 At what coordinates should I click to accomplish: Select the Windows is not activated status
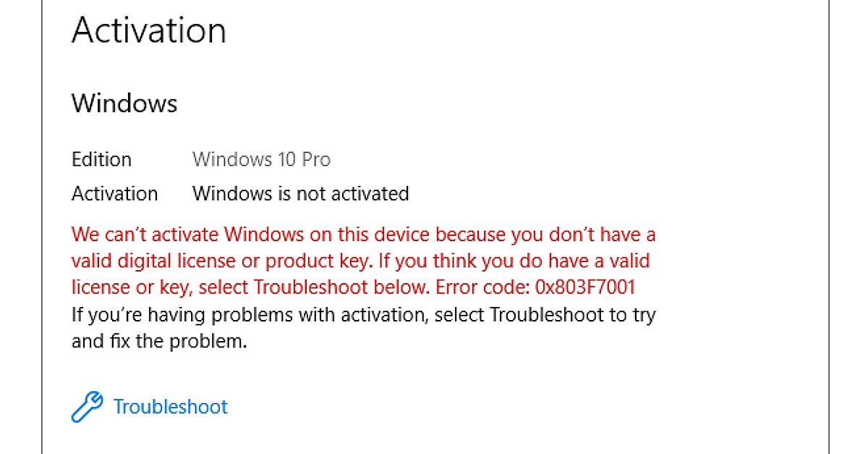click(x=300, y=193)
